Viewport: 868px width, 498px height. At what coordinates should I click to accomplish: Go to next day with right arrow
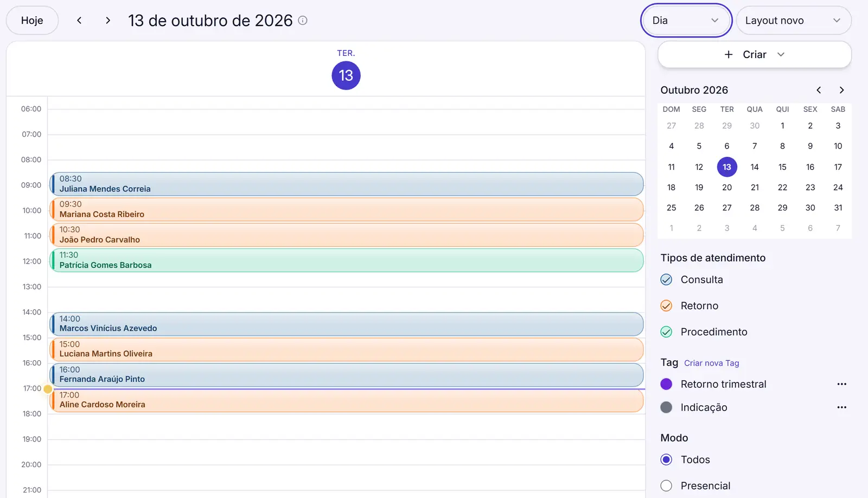click(108, 21)
